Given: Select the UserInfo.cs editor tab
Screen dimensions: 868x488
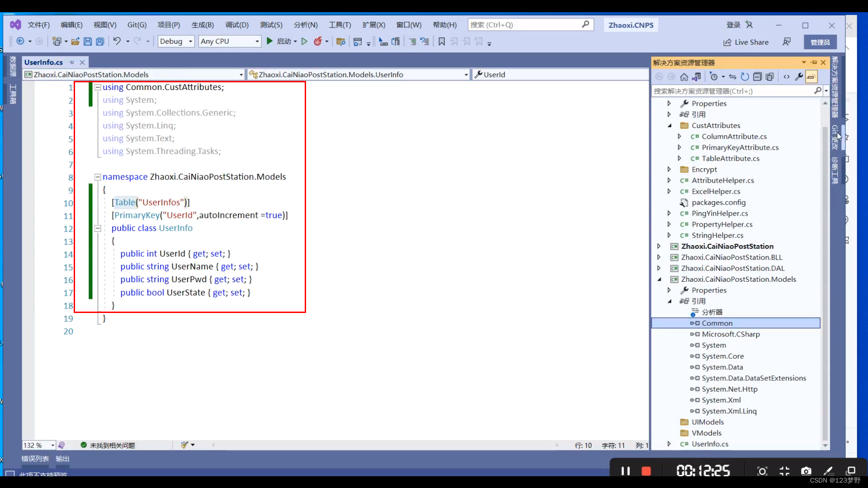Looking at the screenshot, I should point(43,62).
